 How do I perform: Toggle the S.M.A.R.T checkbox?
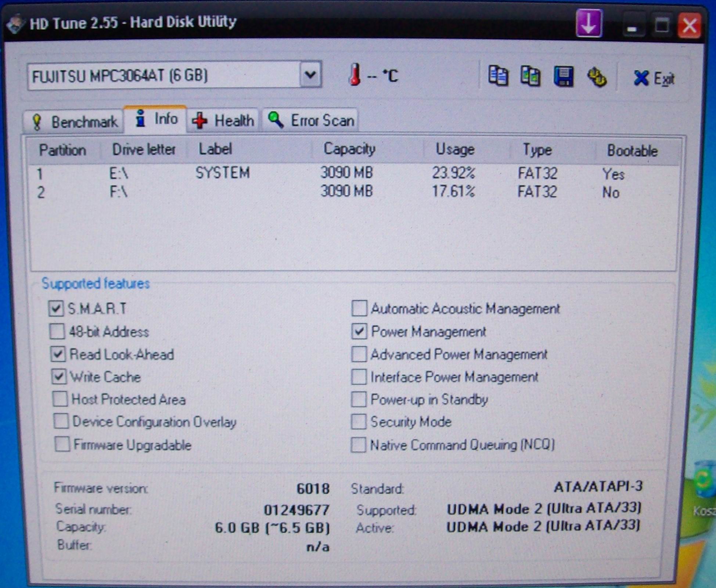click(x=56, y=309)
